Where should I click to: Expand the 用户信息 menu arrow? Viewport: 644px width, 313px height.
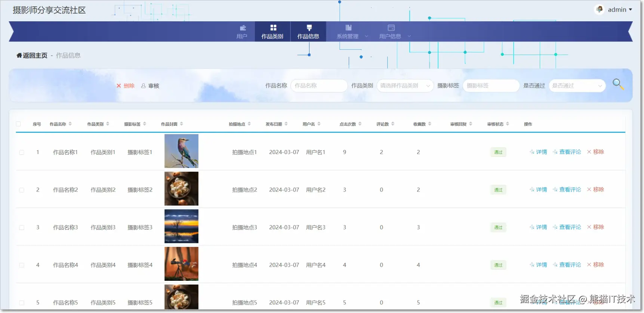tap(409, 36)
